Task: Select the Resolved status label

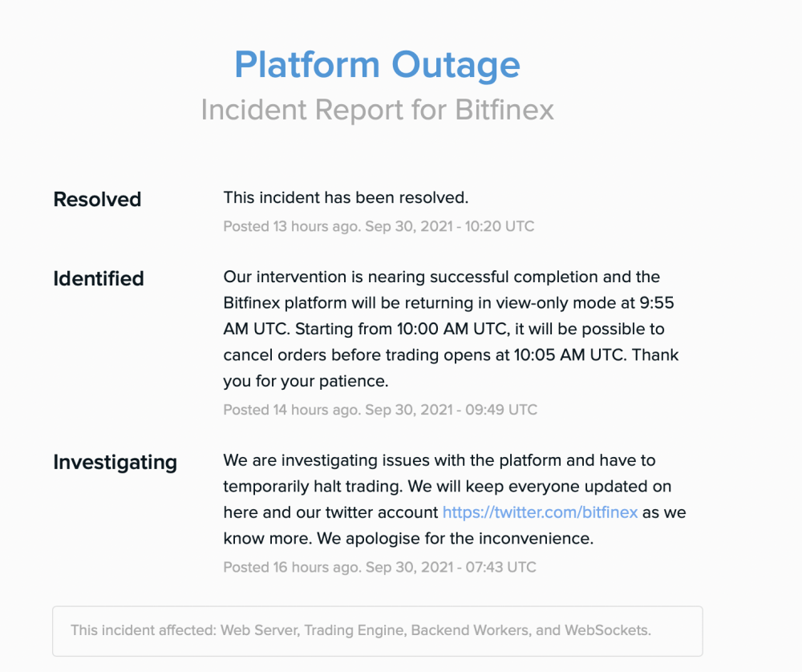Action: (97, 199)
